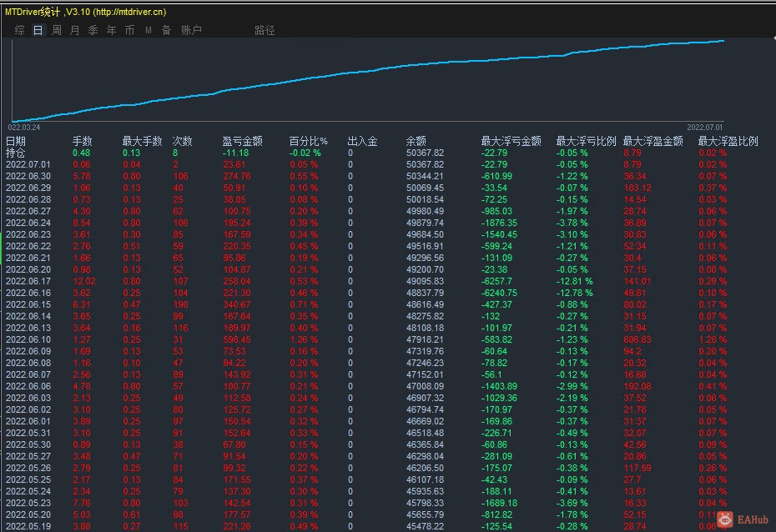This screenshot has height=532, width=776.
Task: Click the 余额 balance column header
Action: pos(416,141)
